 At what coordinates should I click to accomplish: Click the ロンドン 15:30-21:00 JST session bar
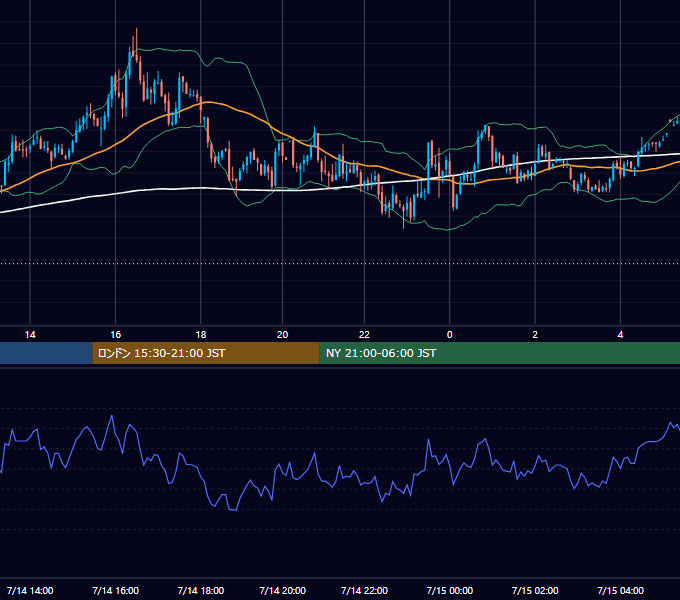click(x=206, y=353)
